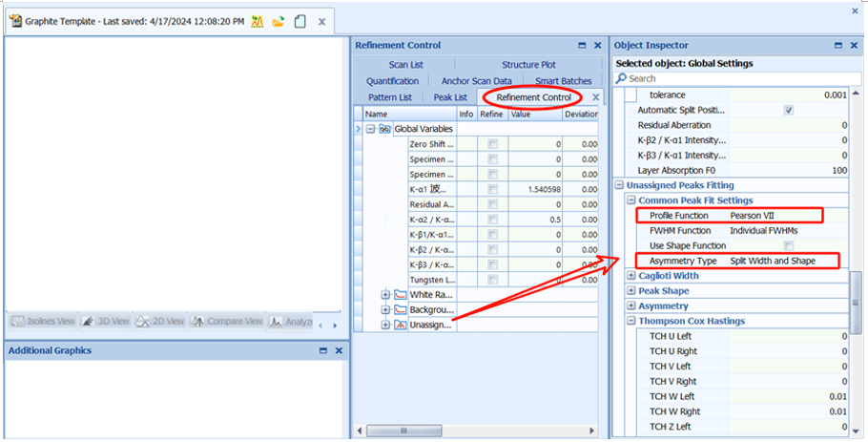This screenshot has height=442, width=868.
Task: Click the new document icon beside folder
Action: (x=300, y=21)
